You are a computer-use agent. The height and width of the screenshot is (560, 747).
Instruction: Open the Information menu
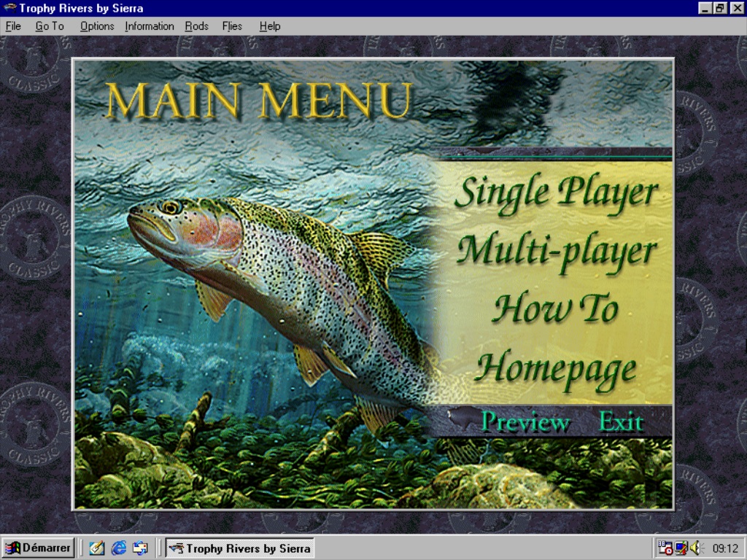(150, 26)
